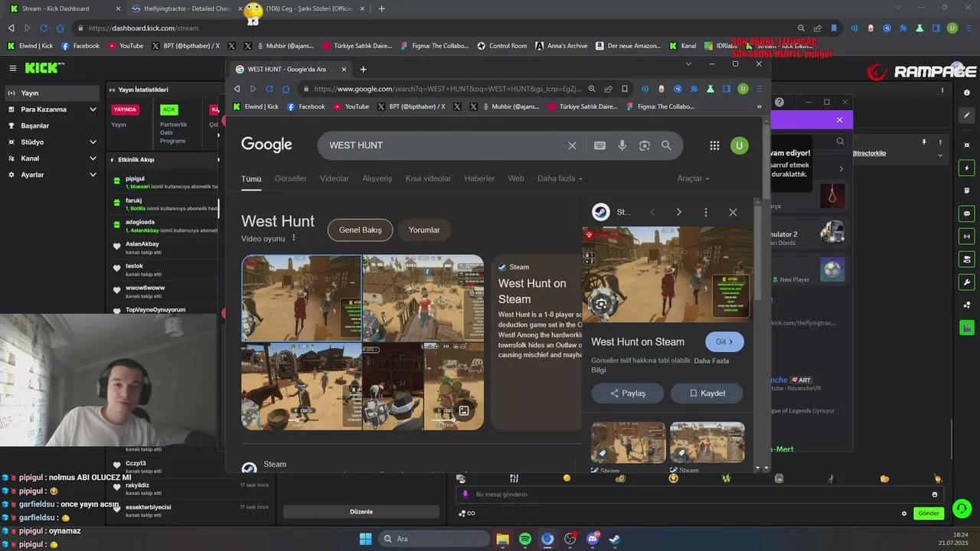Click the Daha Fazla Bilgi link
This screenshot has width=980, height=551.
coord(660,365)
